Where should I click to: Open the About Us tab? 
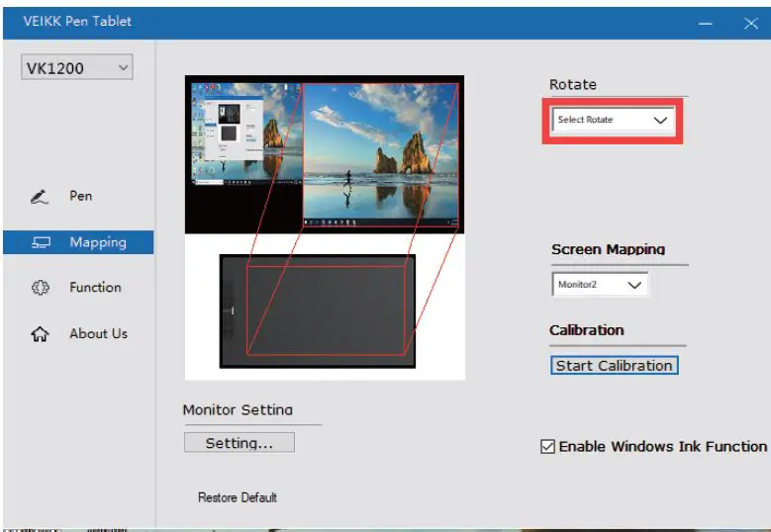pyautogui.click(x=98, y=333)
